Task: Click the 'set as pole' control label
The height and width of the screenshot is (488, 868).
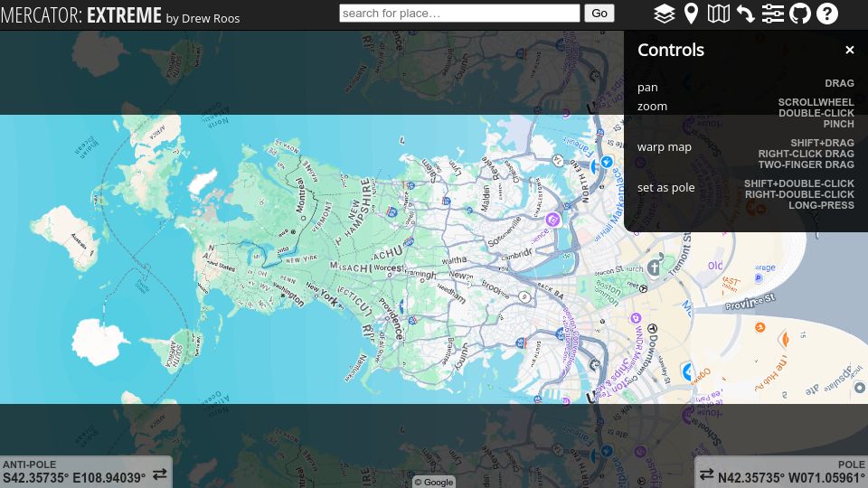Action: pos(666,188)
